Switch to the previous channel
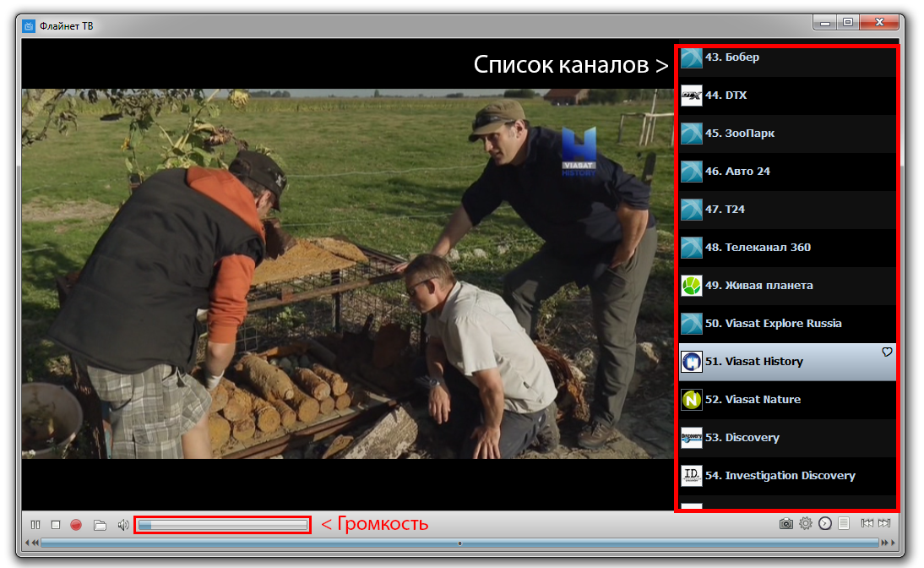The image size is (924, 568). point(867,523)
